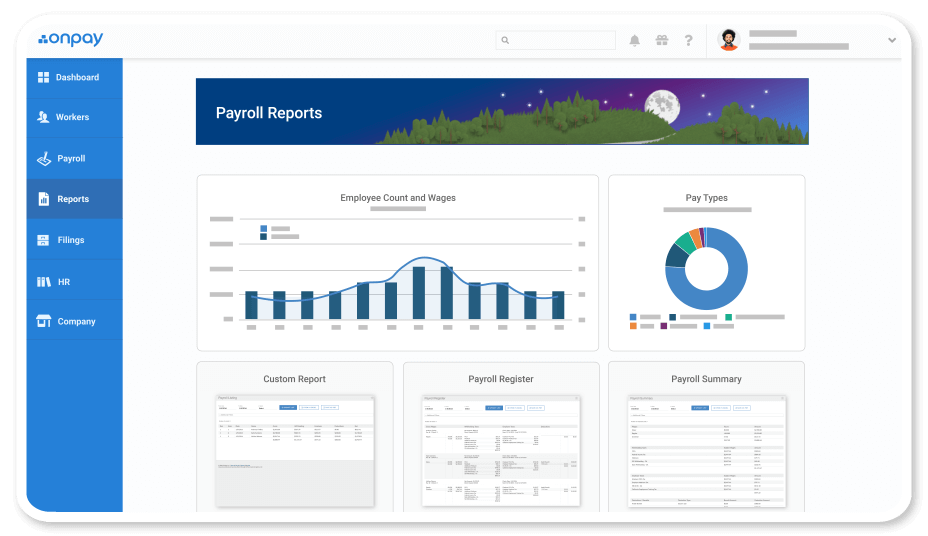Click the OnPay logo
The width and height of the screenshot is (928, 536).
[70, 40]
